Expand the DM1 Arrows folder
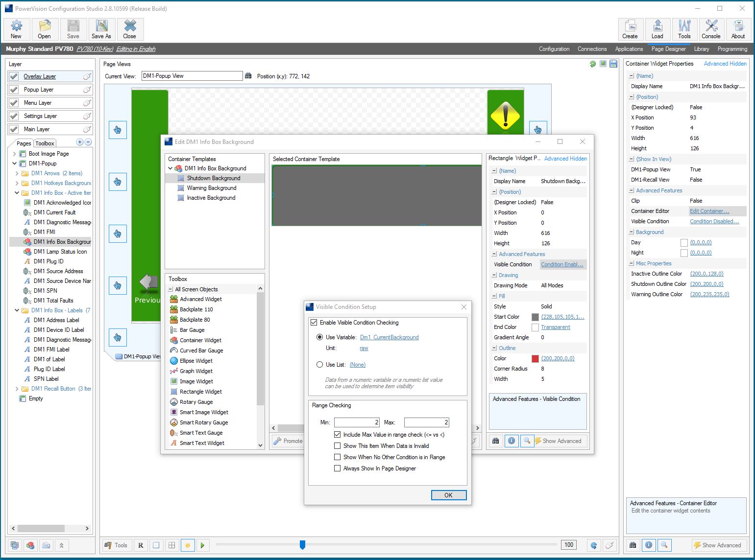 click(x=17, y=173)
